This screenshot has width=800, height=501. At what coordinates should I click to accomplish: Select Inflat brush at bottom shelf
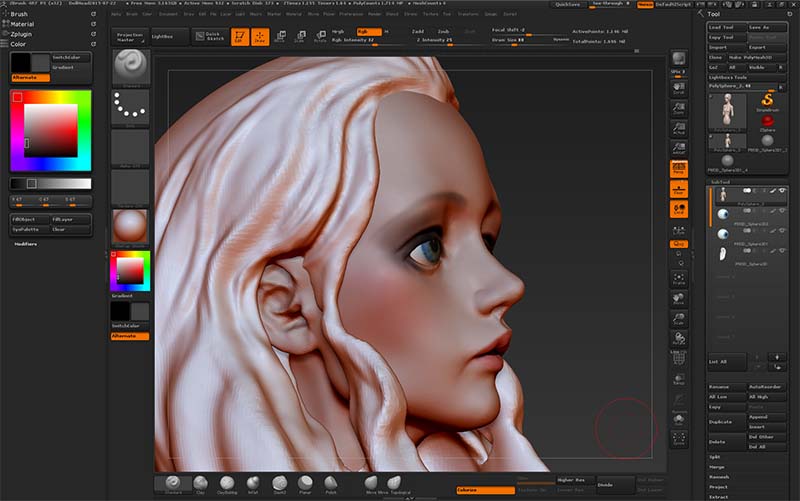click(x=253, y=484)
